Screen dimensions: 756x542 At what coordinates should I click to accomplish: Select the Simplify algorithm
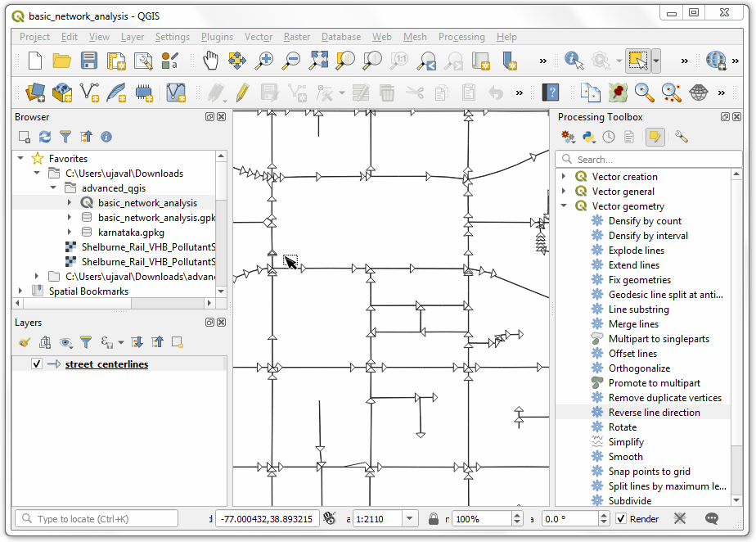pos(626,441)
